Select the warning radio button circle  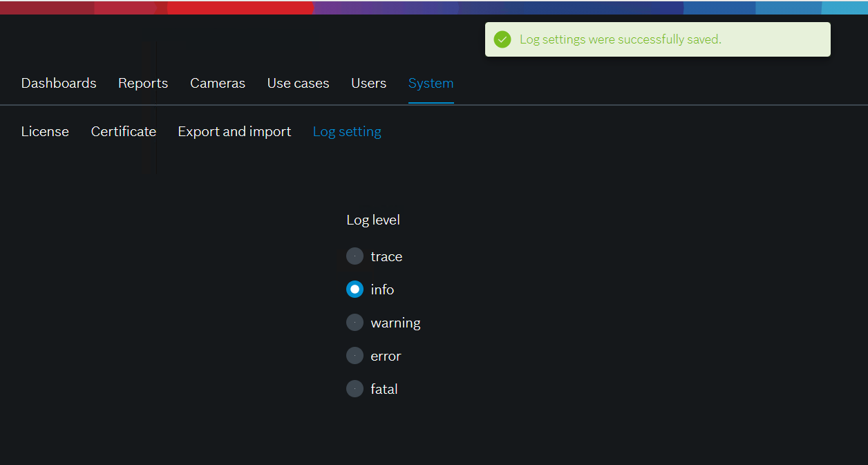click(355, 323)
